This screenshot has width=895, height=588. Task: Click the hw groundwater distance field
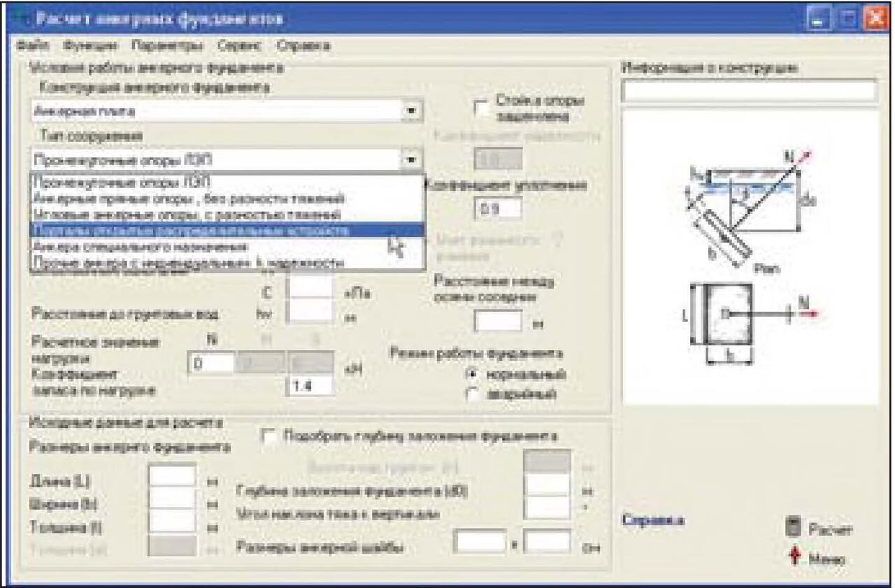[311, 310]
